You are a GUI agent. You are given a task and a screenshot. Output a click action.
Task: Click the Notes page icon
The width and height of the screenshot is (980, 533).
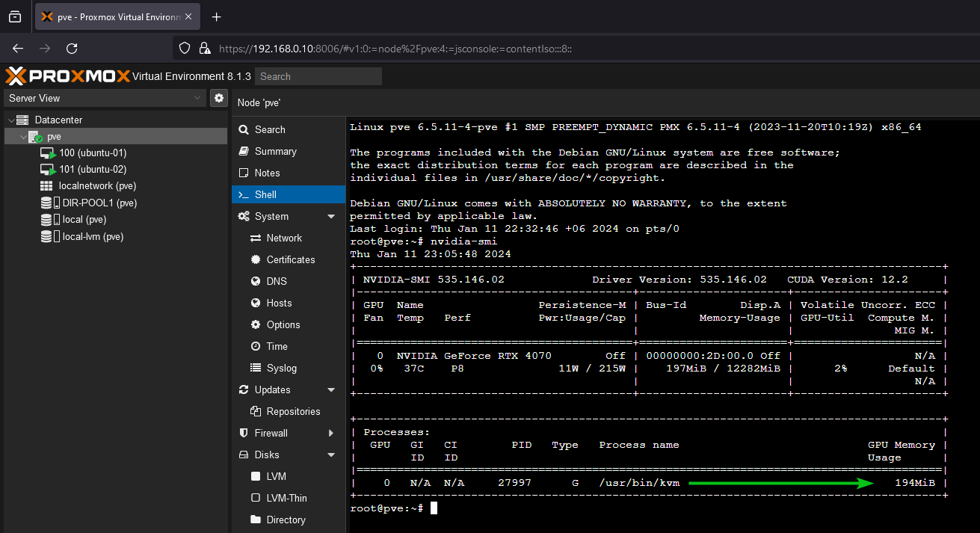click(x=244, y=173)
